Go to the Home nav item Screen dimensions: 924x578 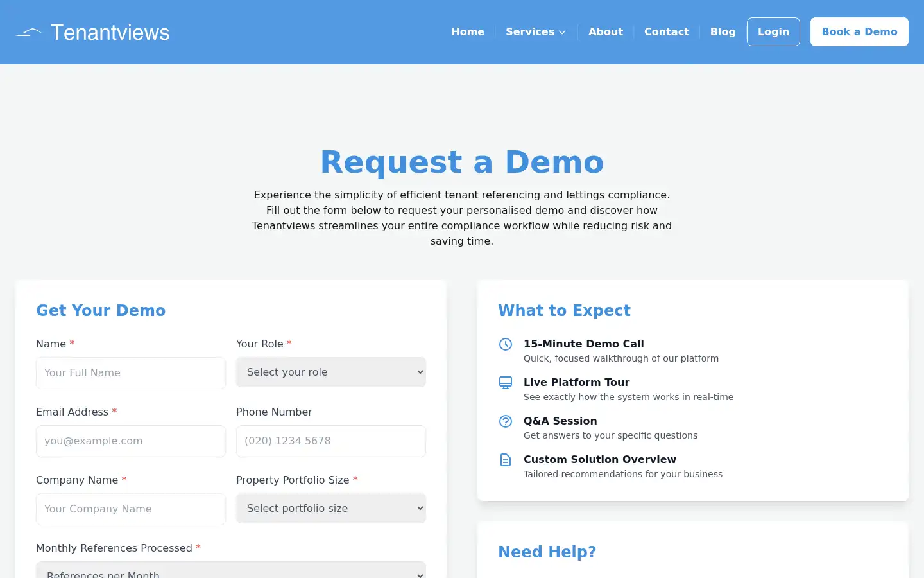[468, 32]
